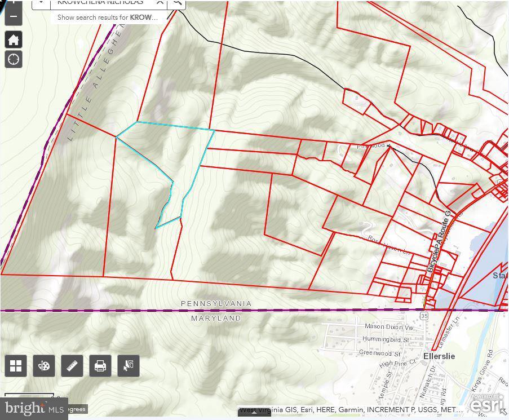The width and height of the screenshot is (509, 420).
Task: Click the Bright MLS logo
Action: click(33, 408)
